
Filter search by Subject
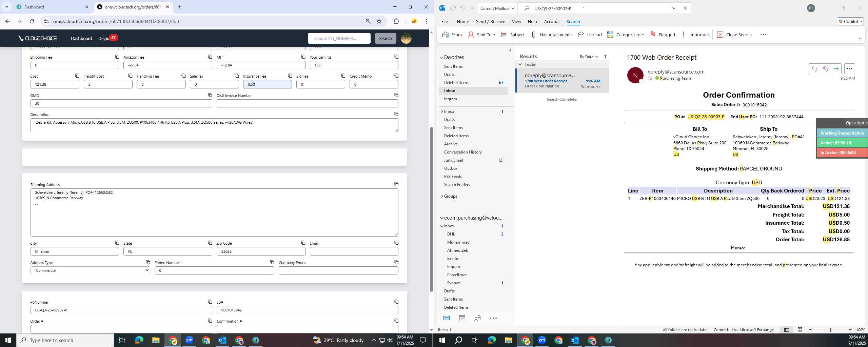(513, 35)
